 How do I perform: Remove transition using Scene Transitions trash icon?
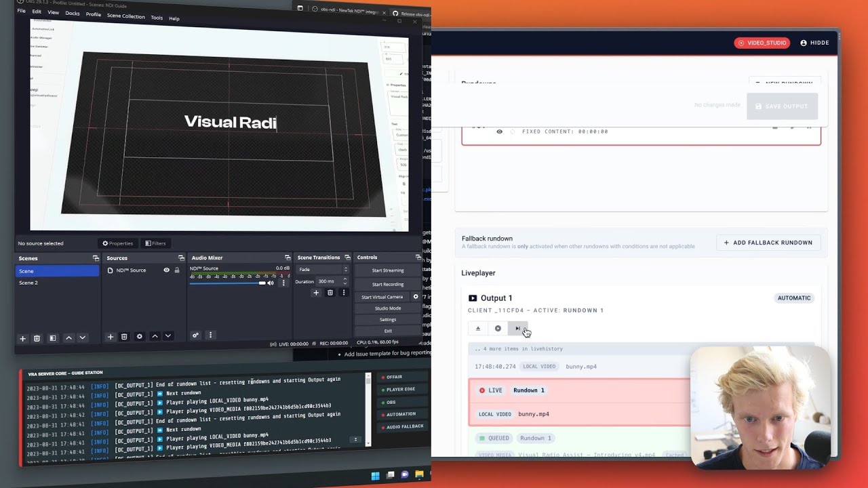[330, 293]
